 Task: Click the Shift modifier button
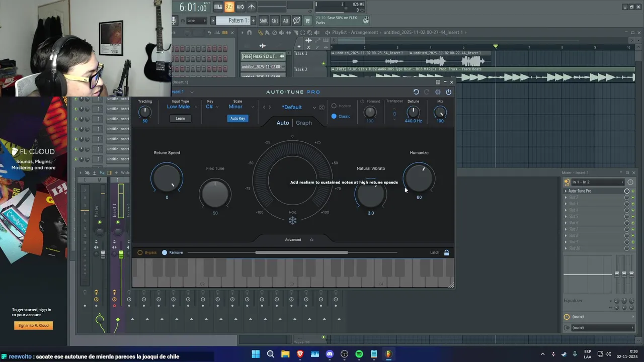point(264,21)
